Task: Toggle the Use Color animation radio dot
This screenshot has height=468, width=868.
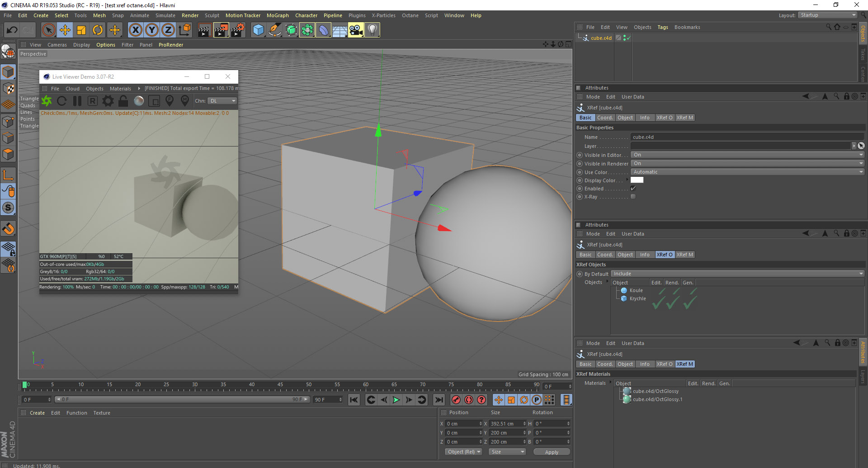Action: pyautogui.click(x=580, y=172)
